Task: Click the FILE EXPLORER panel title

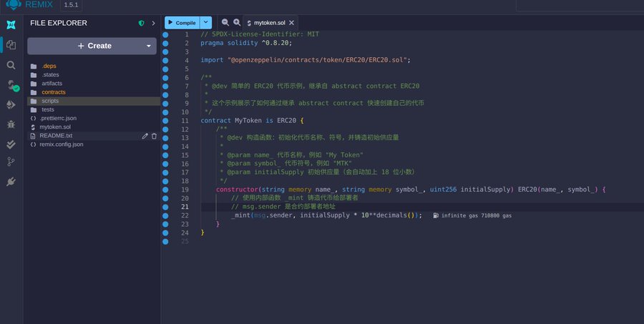Action: 59,23
